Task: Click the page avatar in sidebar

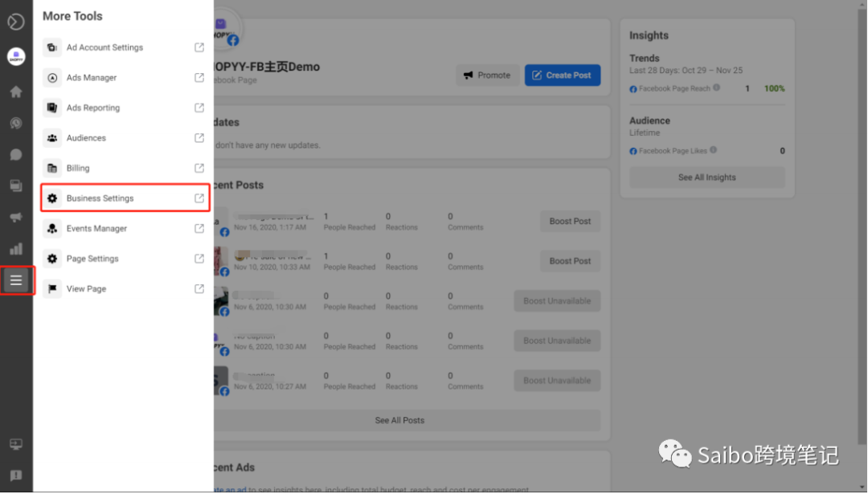Action: click(16, 56)
